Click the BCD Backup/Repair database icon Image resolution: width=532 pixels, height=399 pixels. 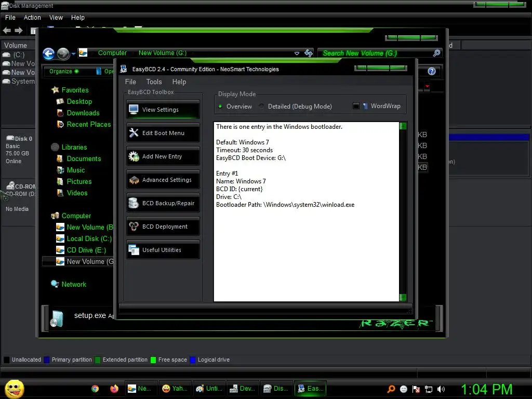coord(134,203)
